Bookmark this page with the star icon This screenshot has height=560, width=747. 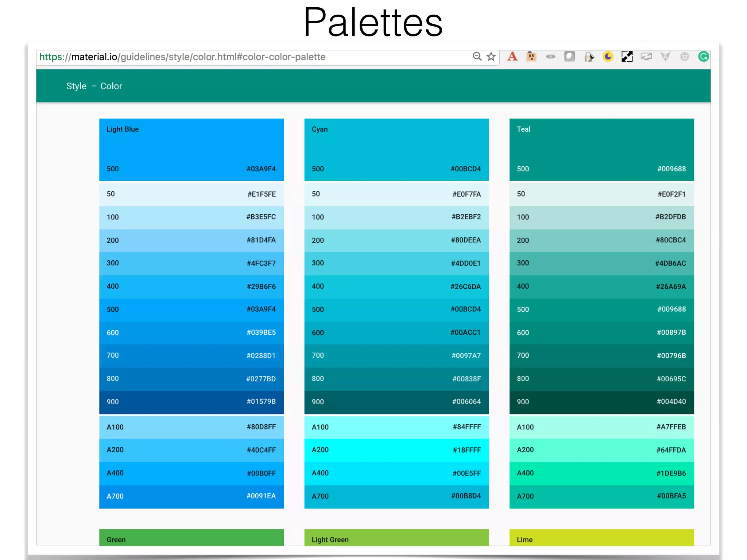point(491,57)
